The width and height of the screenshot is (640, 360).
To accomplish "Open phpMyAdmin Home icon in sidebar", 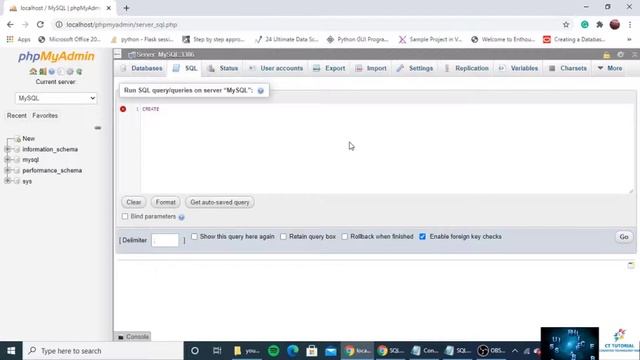I will click(33, 72).
